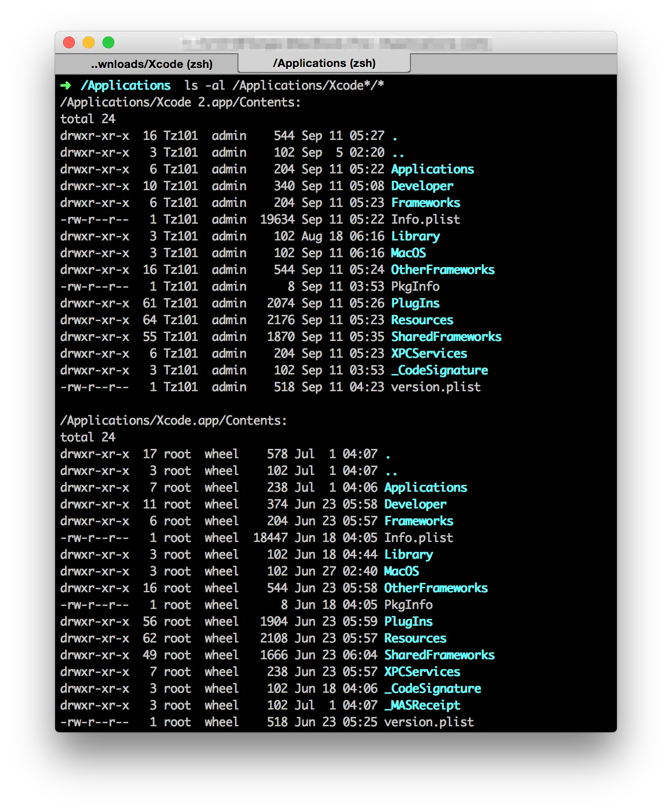Click the green zoom window button
Image resolution: width=672 pixels, height=811 pixels.
tap(108, 43)
